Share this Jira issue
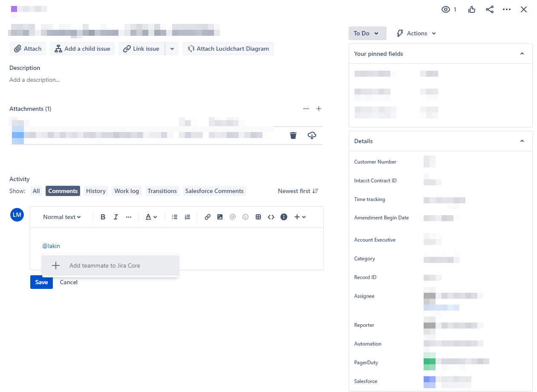 pos(489,9)
